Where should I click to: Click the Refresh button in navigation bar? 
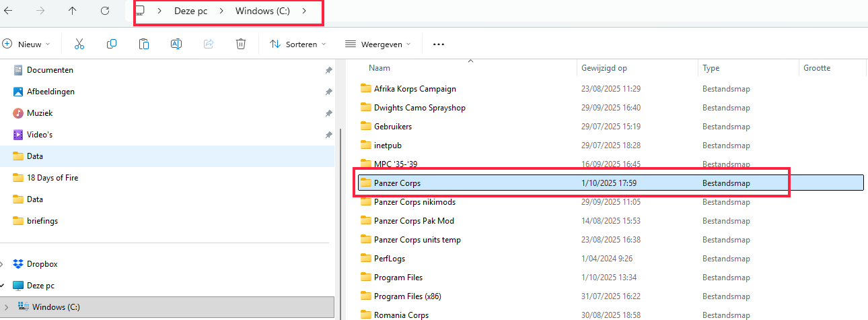(x=105, y=11)
